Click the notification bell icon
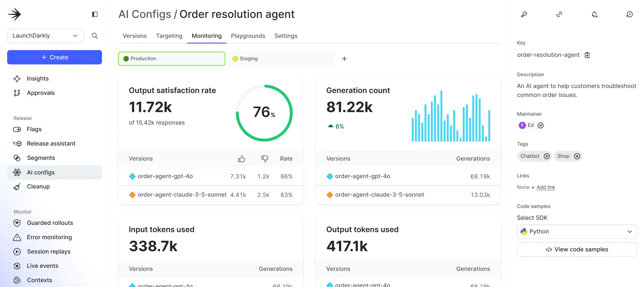Image resolution: width=644 pixels, height=287 pixels. click(595, 14)
